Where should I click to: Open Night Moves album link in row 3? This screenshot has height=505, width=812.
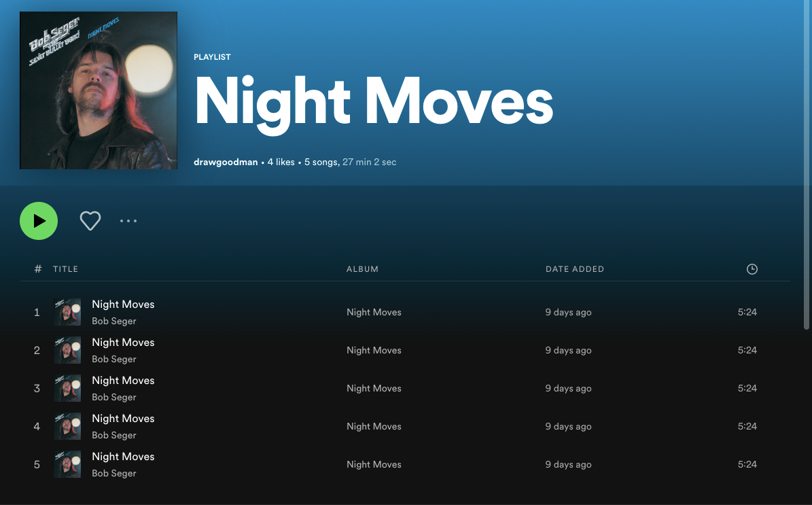tap(374, 389)
